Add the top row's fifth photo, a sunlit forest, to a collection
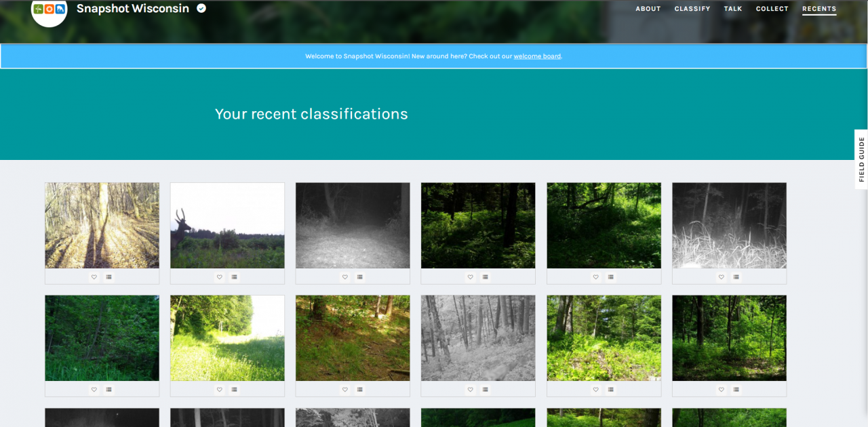The width and height of the screenshot is (868, 427). 611,277
